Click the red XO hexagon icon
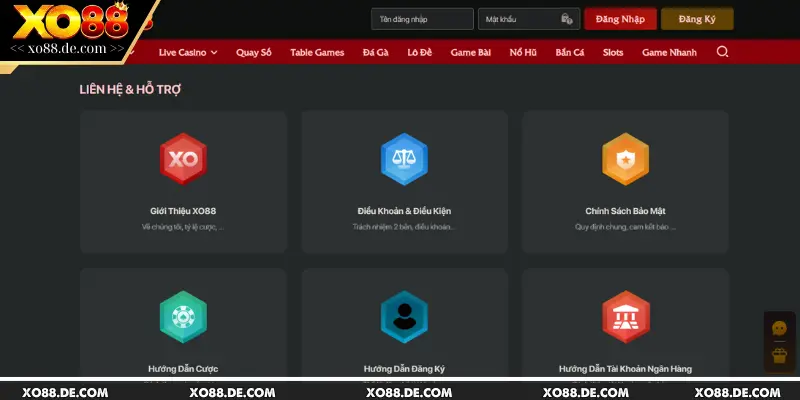Viewport: 800px width, 400px height. (183, 159)
